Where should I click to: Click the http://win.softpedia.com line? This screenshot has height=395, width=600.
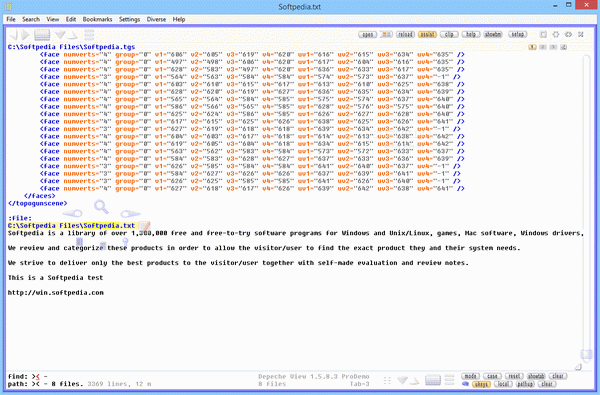pos(55,293)
